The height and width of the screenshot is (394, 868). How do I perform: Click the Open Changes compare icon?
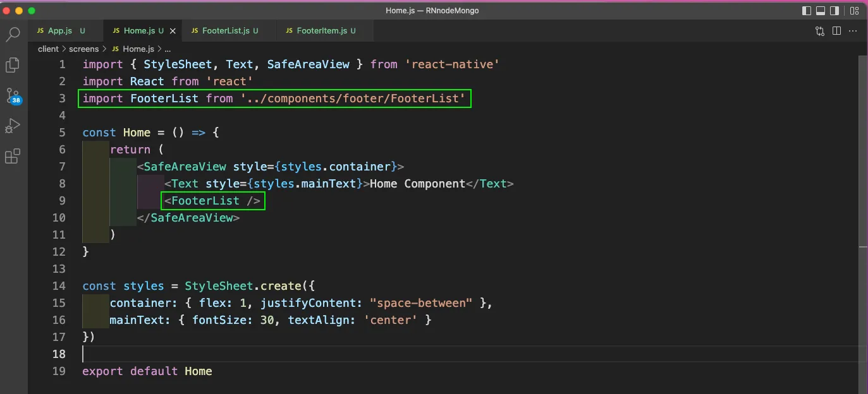[820, 31]
